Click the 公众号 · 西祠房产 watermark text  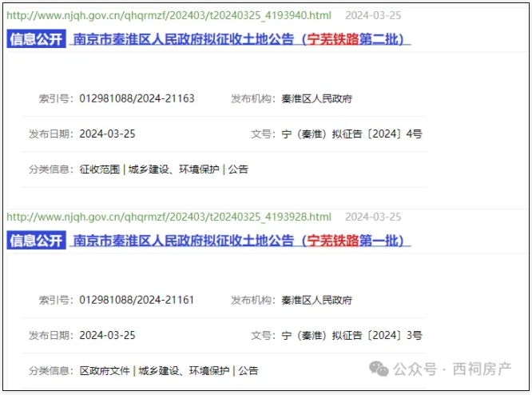[x=451, y=369]
